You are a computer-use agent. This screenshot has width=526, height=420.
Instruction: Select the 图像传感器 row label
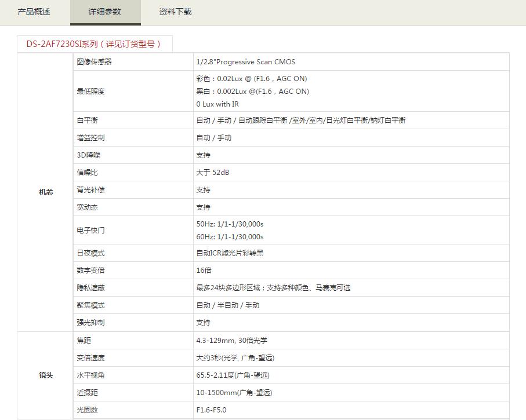pos(94,62)
